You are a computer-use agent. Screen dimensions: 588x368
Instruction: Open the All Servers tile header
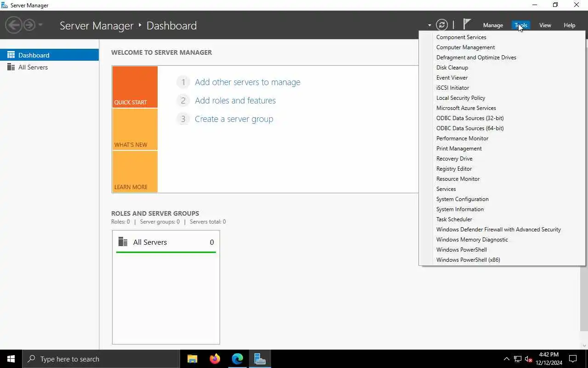pos(166,242)
